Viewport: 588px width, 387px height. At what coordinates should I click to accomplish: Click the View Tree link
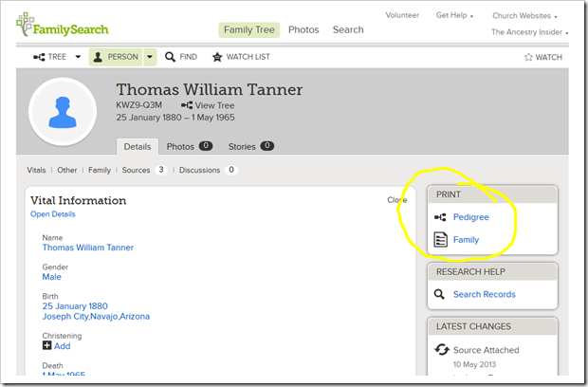click(214, 105)
